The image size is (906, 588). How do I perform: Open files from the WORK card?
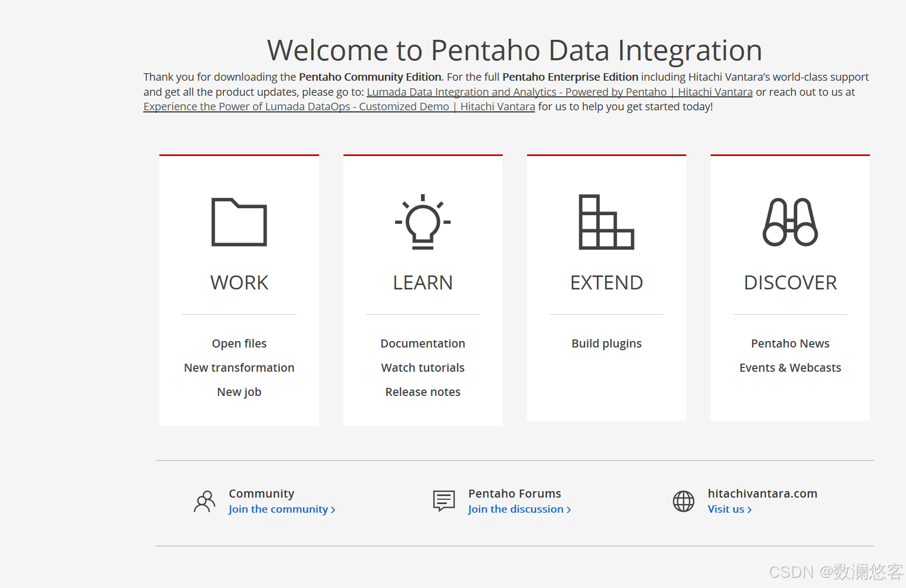[239, 343]
